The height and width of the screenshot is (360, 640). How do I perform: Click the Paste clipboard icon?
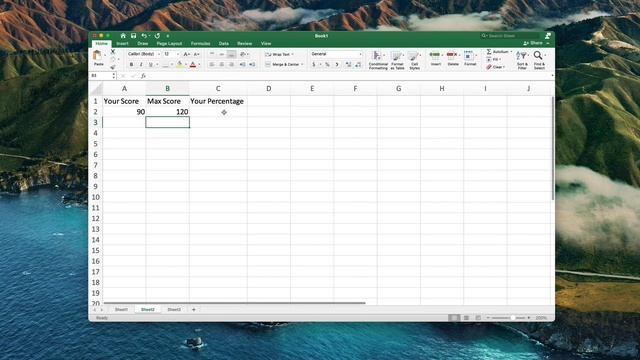[98, 56]
